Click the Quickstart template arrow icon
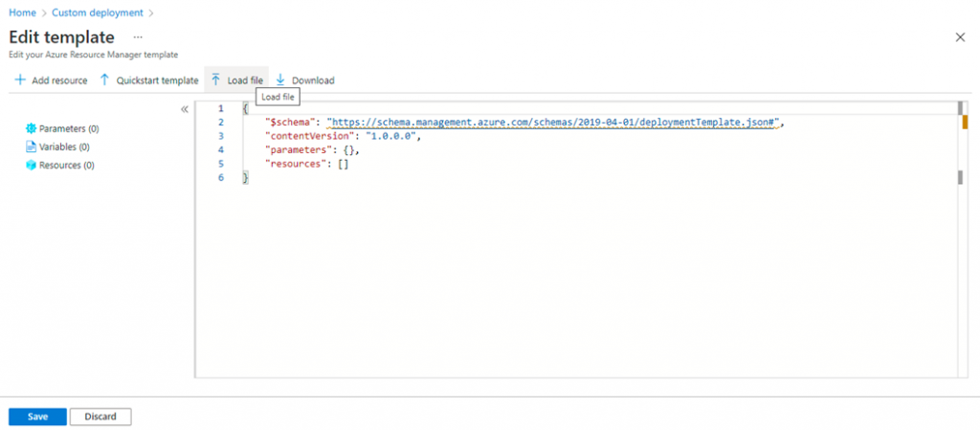This screenshot has width=980, height=430. [105, 80]
